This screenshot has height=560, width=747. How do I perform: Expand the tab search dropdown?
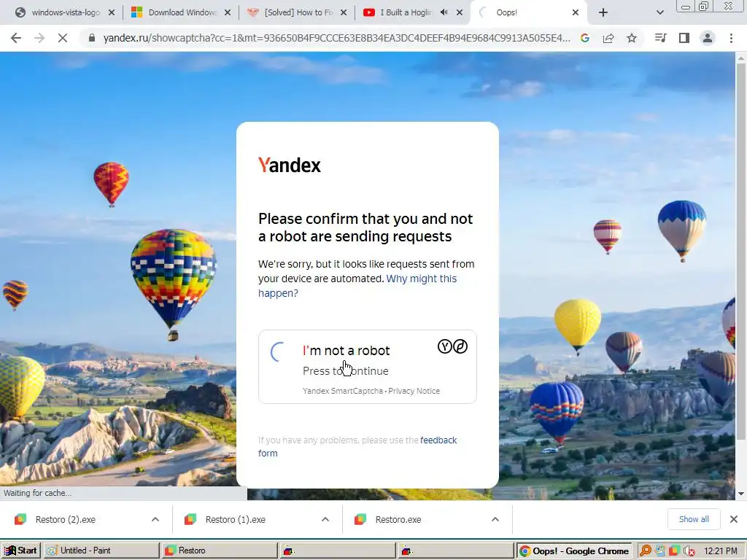point(659,12)
